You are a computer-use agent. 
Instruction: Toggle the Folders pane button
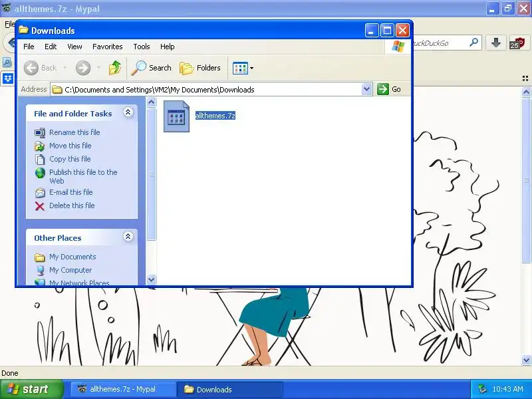200,68
